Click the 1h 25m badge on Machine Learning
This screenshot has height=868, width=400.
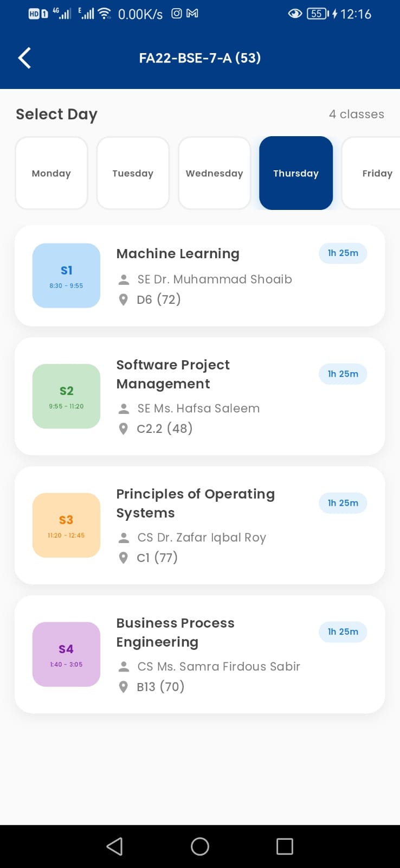343,253
